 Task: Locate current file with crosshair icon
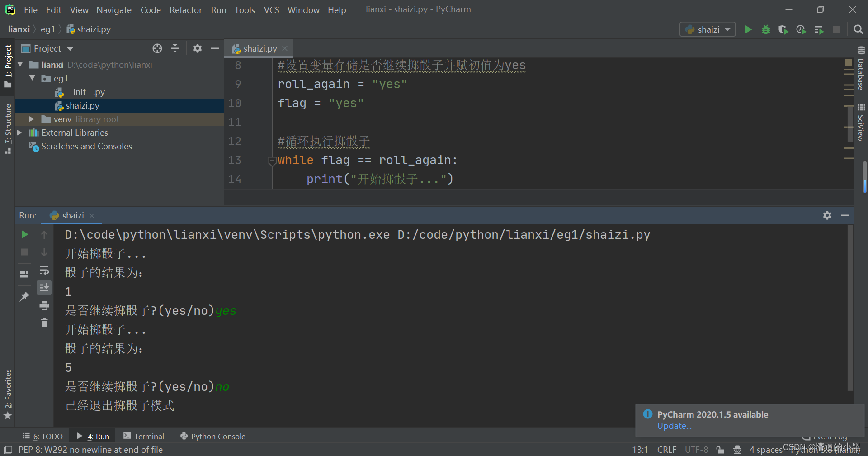pyautogui.click(x=157, y=48)
